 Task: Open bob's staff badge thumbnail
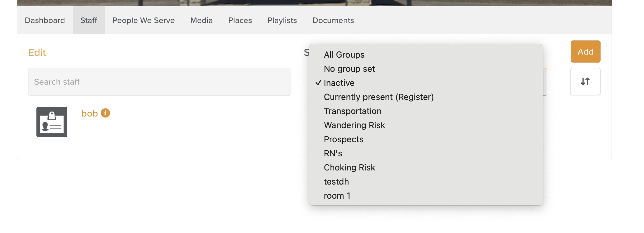(52, 122)
